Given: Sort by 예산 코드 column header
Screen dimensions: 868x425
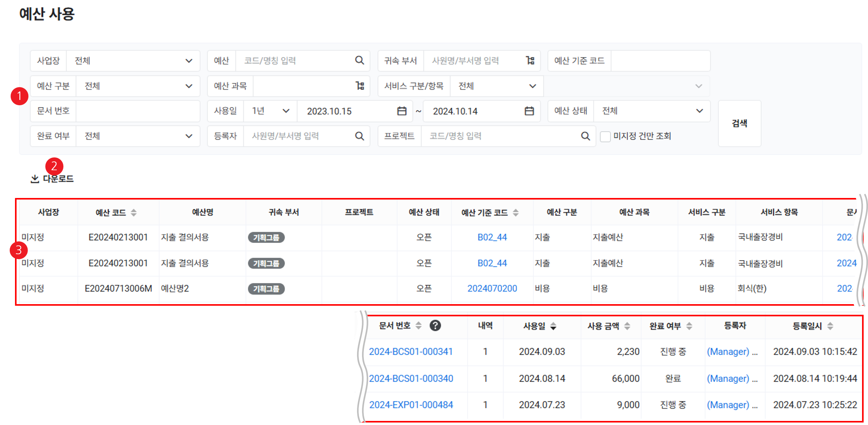Looking at the screenshot, I should [133, 212].
